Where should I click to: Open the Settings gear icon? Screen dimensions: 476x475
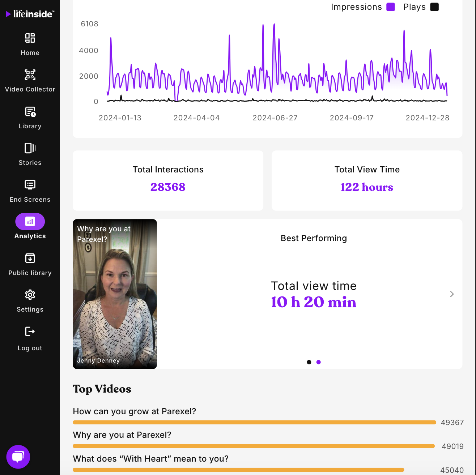[x=30, y=295]
